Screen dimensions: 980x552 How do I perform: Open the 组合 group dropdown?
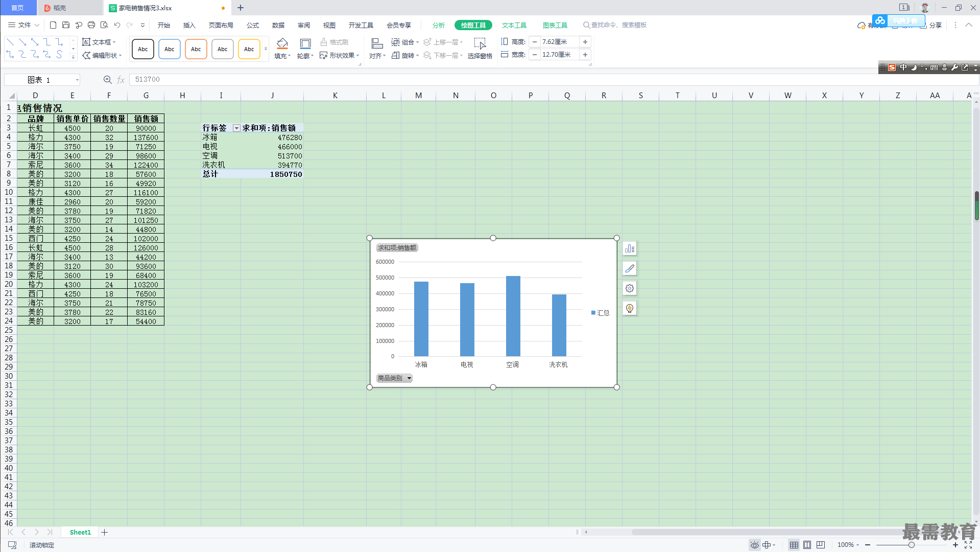(405, 42)
